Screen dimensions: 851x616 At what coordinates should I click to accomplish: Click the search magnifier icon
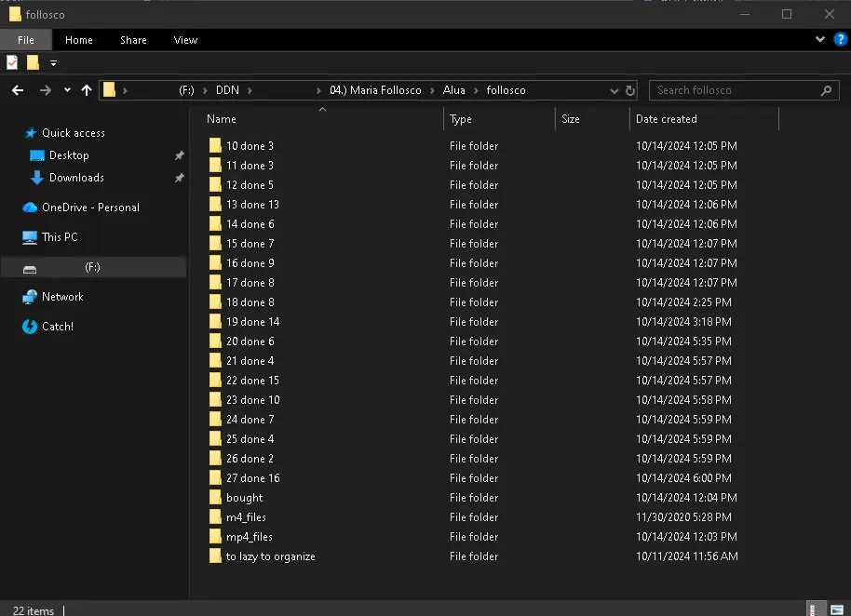tap(826, 90)
